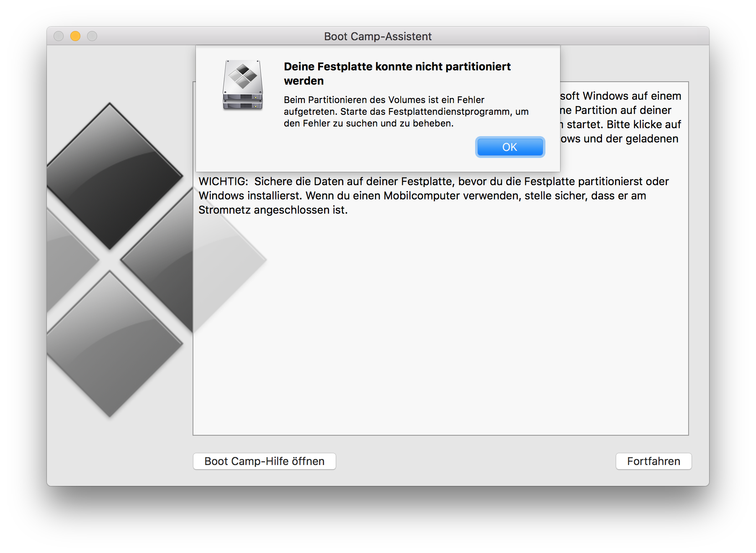Click the disk icon's white partition arrow symbol
Viewport: 756px width, 553px height.
pyautogui.click(x=243, y=75)
